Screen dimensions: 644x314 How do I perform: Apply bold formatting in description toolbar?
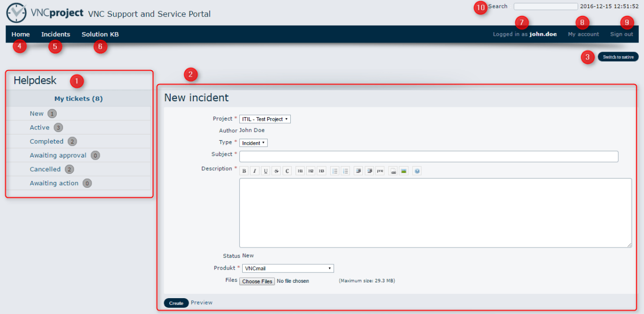tap(244, 171)
